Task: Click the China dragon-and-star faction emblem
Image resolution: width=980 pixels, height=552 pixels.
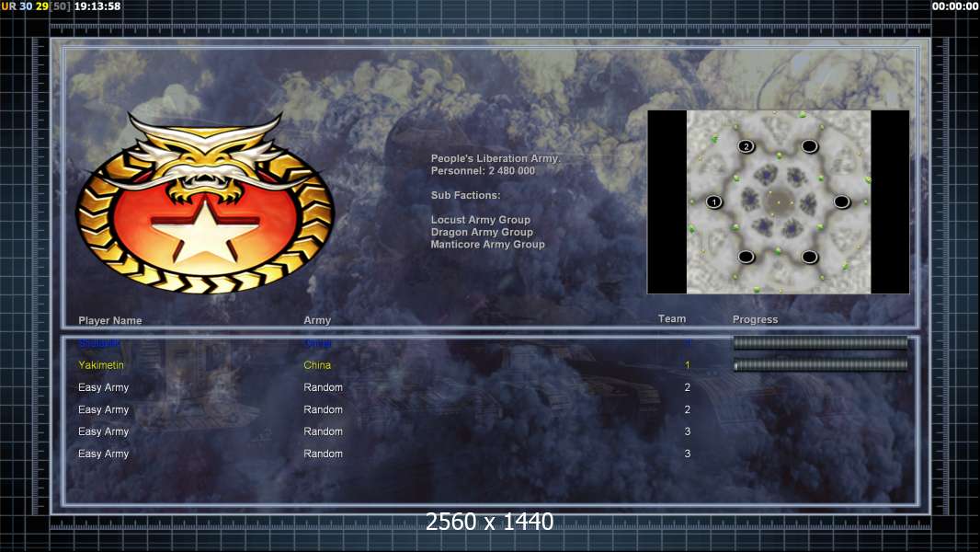Action: tap(205, 202)
